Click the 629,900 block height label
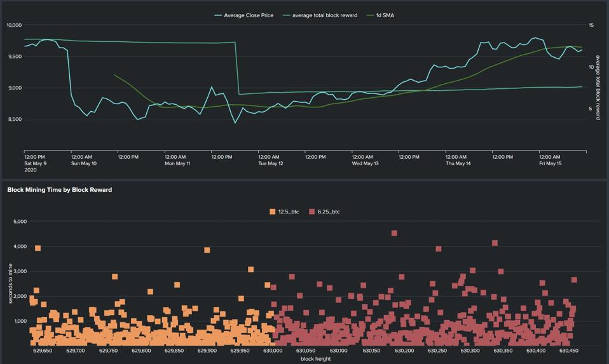 click(x=207, y=351)
